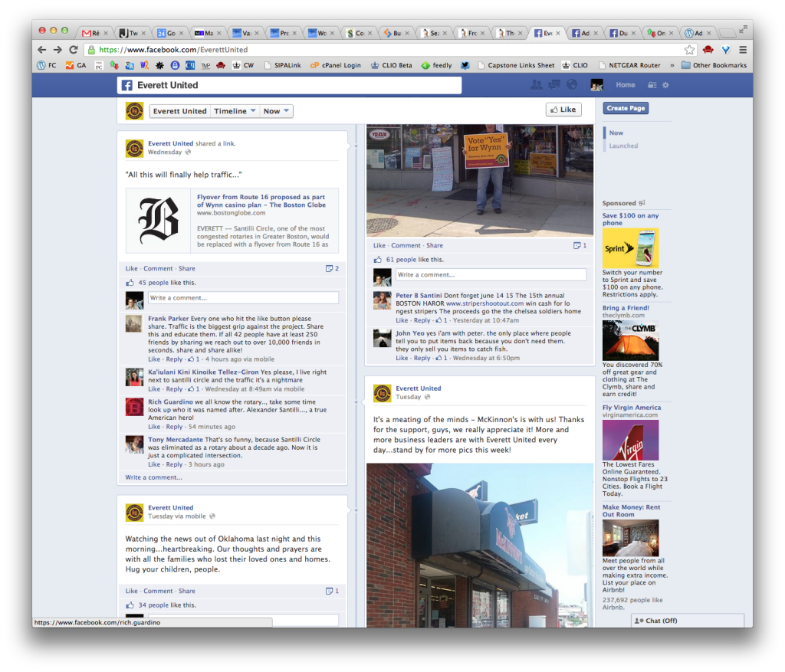Open privacy shortcuts icon beside Home
Image resolution: width=785 pixels, height=672 pixels.
coord(652,85)
